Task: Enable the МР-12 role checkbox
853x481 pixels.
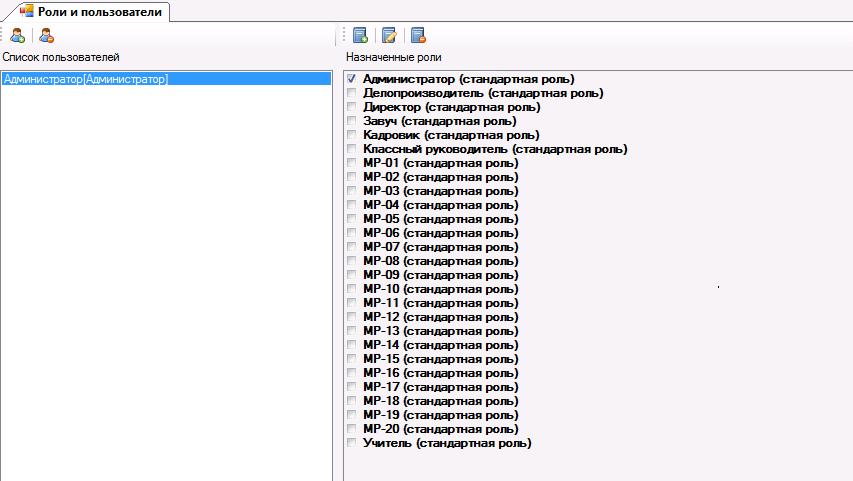Action: tap(351, 317)
